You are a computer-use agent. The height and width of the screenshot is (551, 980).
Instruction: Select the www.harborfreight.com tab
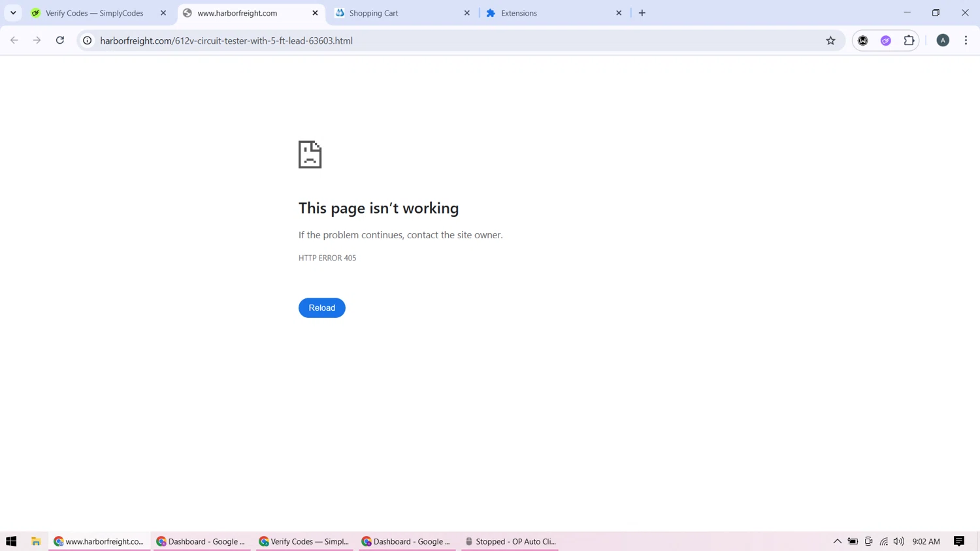251,13
